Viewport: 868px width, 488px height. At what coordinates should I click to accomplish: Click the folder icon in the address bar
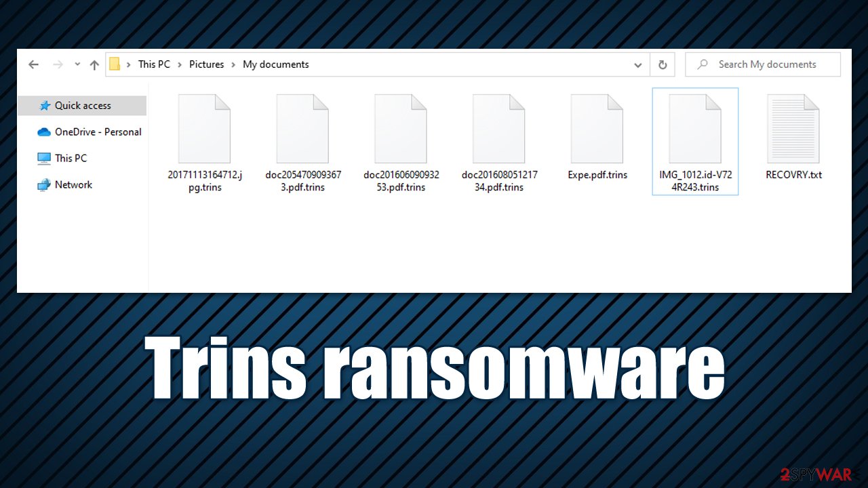[115, 64]
